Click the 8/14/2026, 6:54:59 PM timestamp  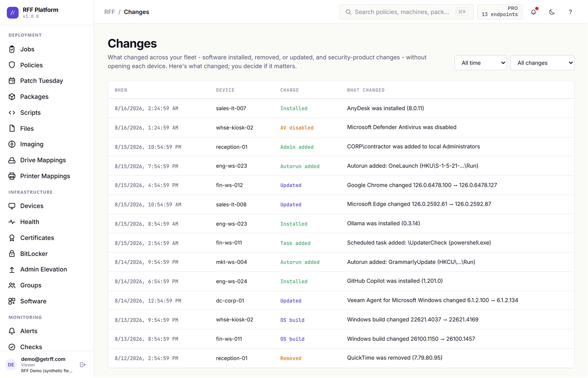click(x=146, y=281)
